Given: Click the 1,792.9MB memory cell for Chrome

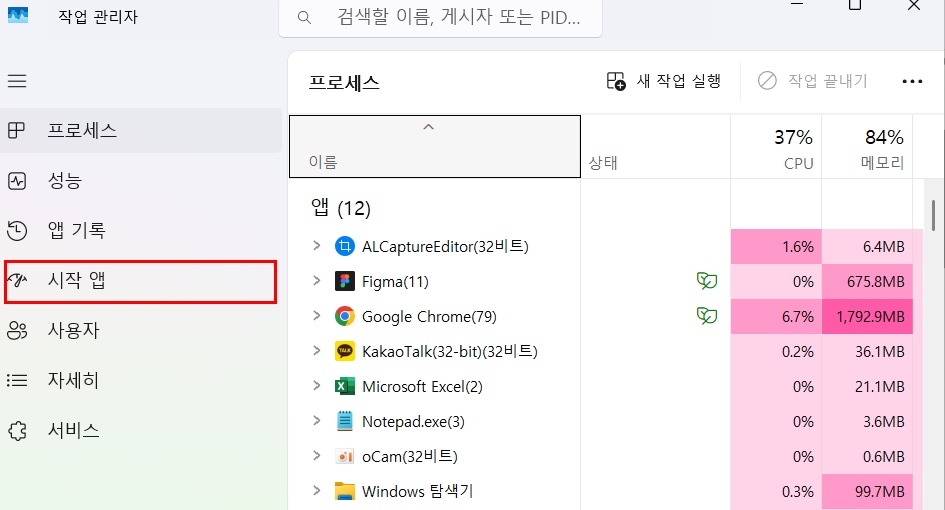Looking at the screenshot, I should (x=867, y=316).
